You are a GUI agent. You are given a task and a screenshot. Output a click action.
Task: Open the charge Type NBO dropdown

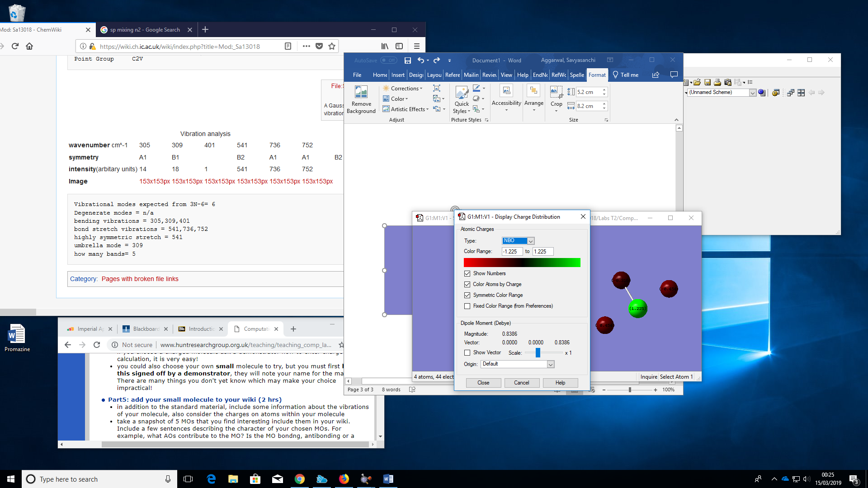[531, 241]
